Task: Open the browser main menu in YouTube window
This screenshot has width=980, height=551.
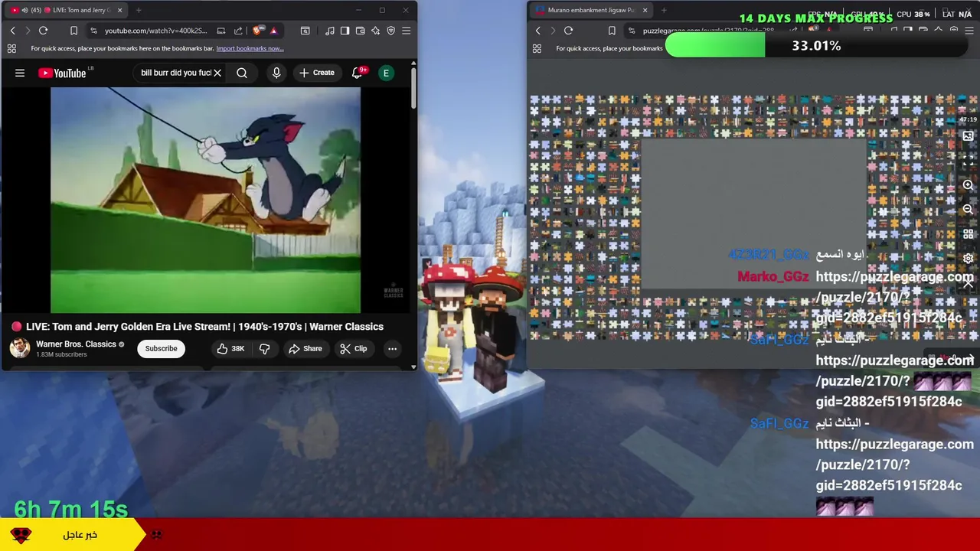Action: coord(406,31)
